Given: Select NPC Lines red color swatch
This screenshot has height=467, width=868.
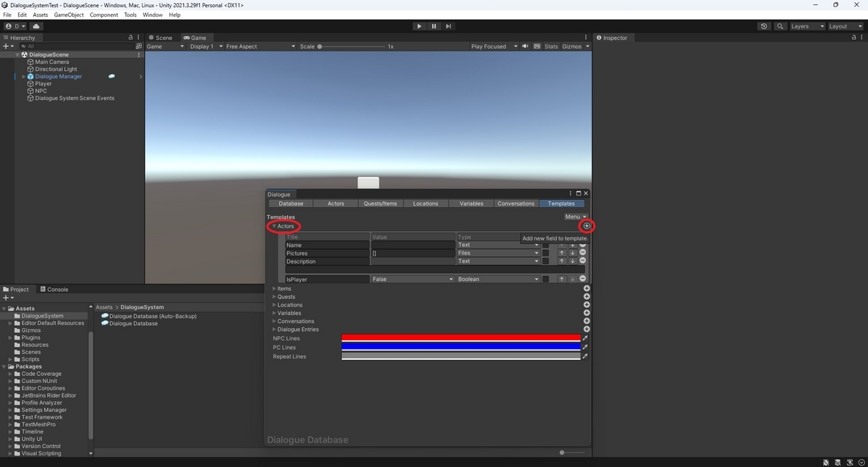Looking at the screenshot, I should [461, 338].
